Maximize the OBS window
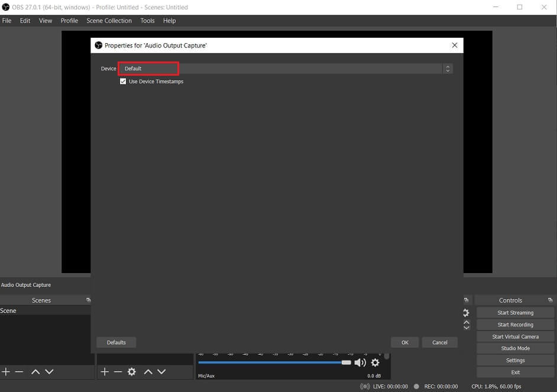Screen dimensions: 557x392 (x=520, y=7)
